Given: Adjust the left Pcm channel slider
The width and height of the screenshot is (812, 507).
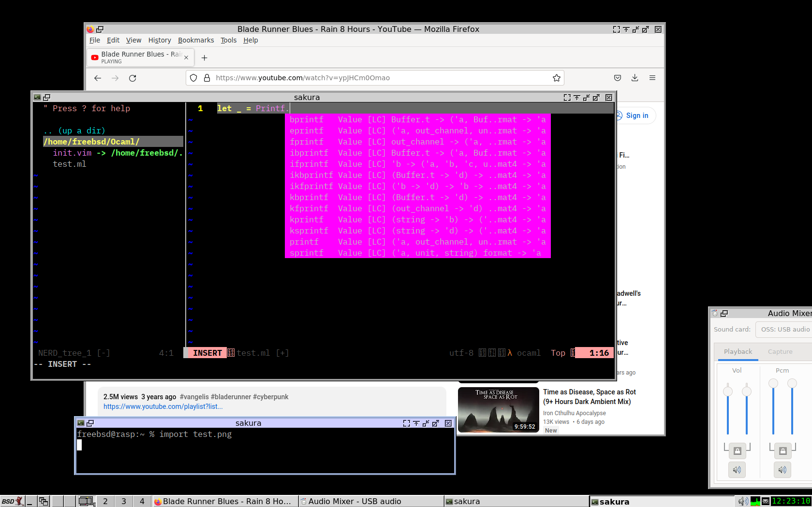Looking at the screenshot, I should coord(773,383).
